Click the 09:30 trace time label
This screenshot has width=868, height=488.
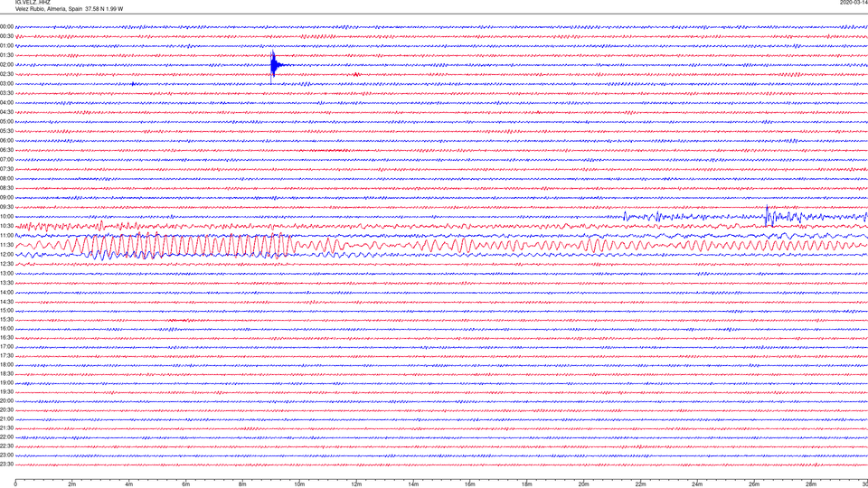coord(6,207)
